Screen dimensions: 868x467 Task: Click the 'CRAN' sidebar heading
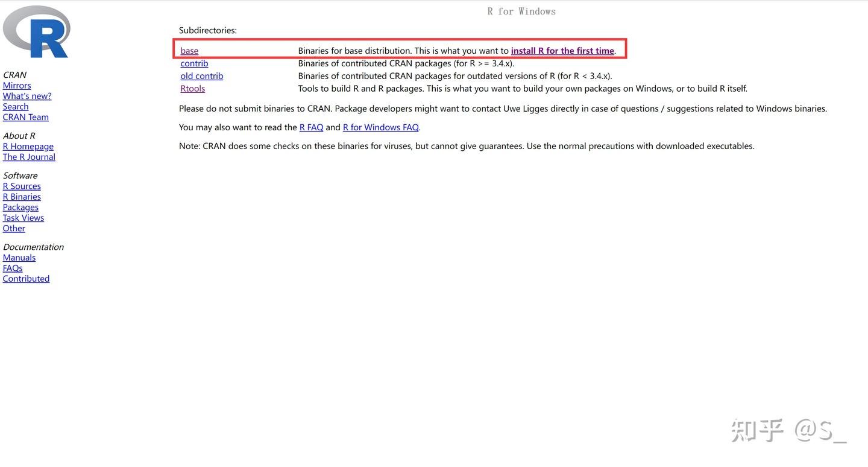coord(14,75)
